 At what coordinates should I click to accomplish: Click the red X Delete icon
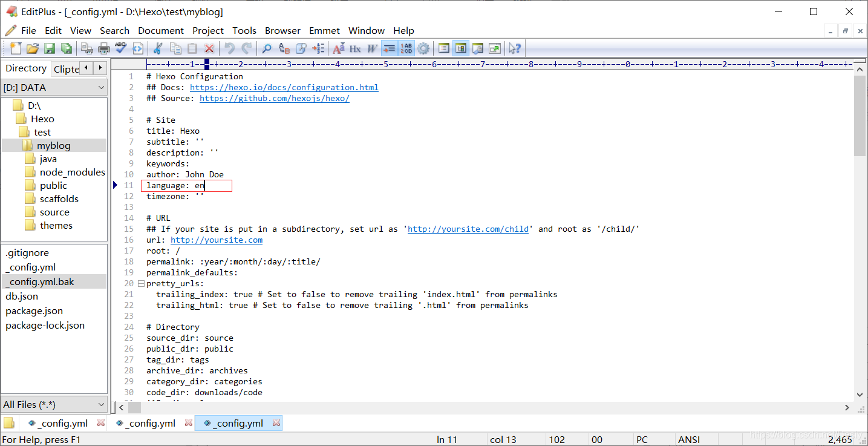(x=209, y=48)
